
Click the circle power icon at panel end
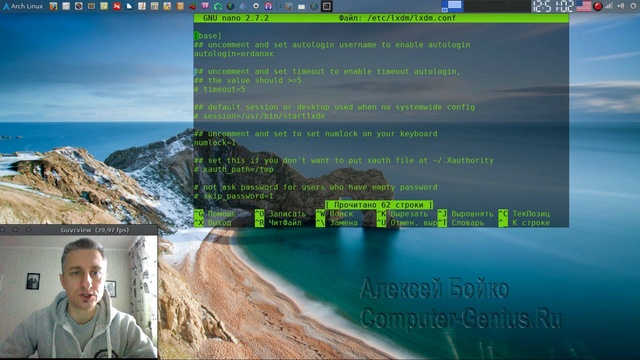point(633,6)
